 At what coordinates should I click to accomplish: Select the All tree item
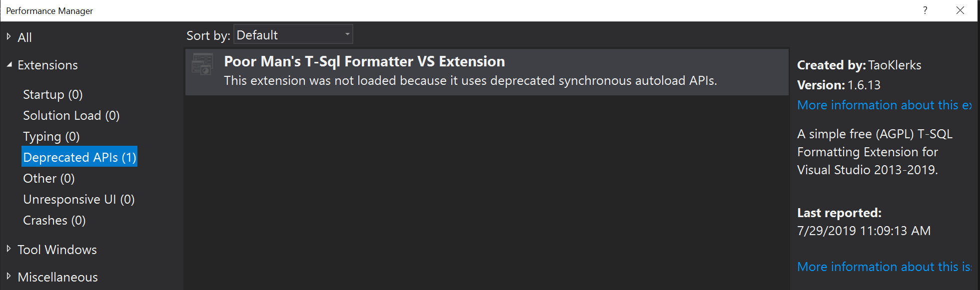(x=24, y=36)
